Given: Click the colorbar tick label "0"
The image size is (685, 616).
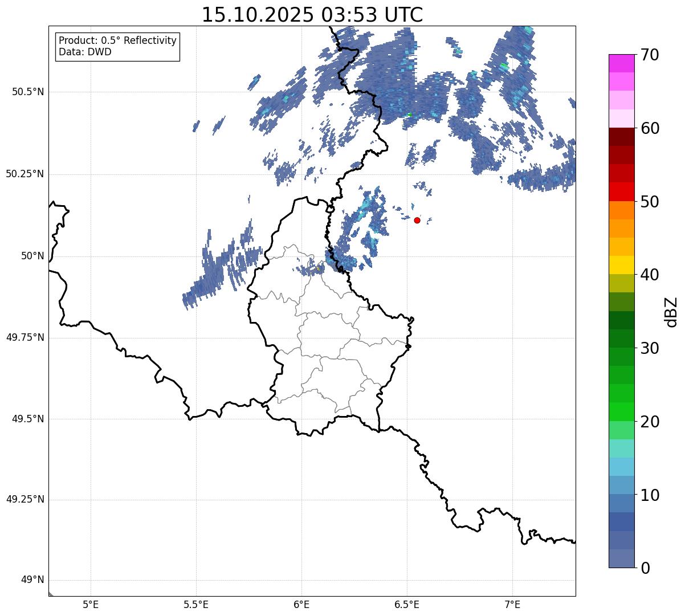Looking at the screenshot, I should click(645, 568).
